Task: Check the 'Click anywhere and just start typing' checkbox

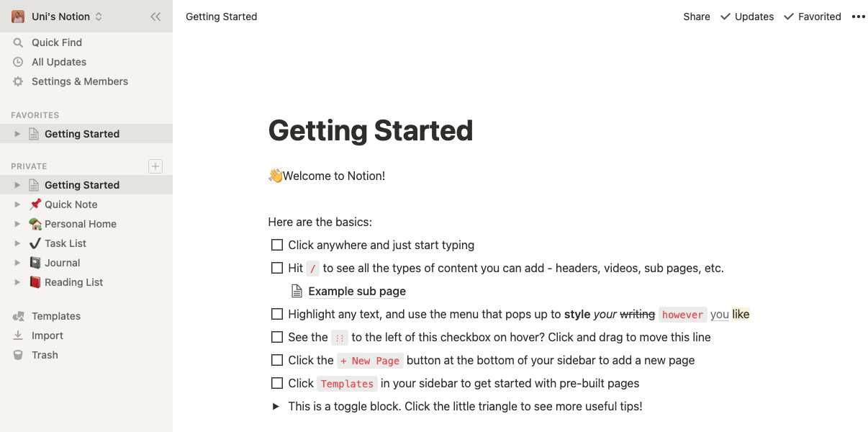Action: click(x=277, y=245)
